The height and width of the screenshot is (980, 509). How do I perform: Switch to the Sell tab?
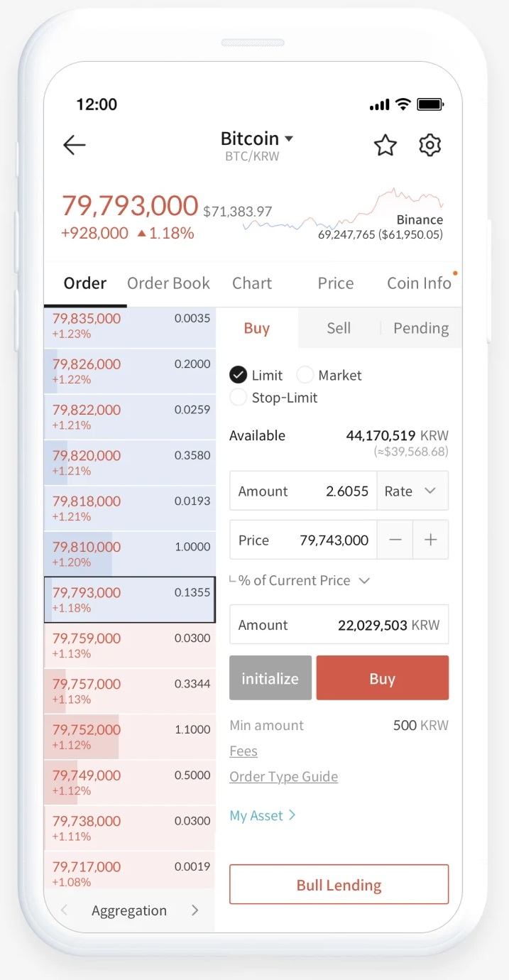click(x=339, y=328)
